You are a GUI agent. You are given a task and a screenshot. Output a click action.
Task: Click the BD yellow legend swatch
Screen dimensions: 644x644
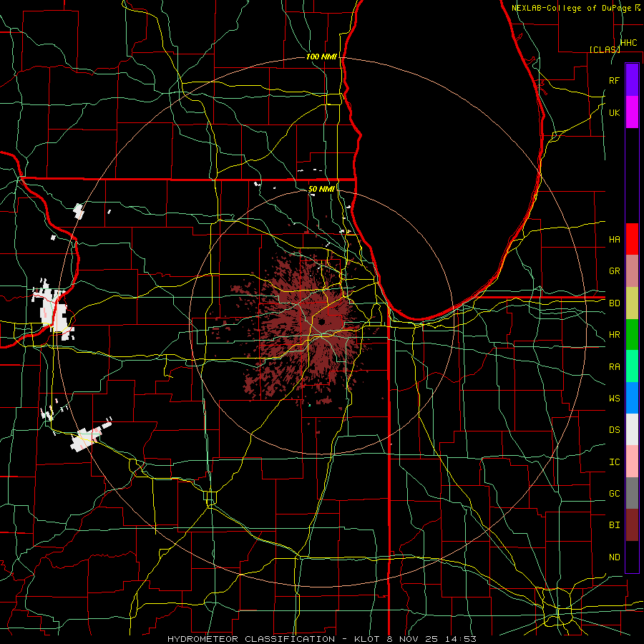(632, 303)
